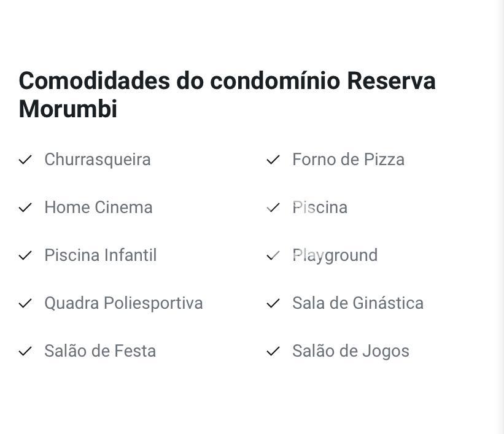Click the Playground amenity text
Screen dimensions: 504x434
coord(335,256)
